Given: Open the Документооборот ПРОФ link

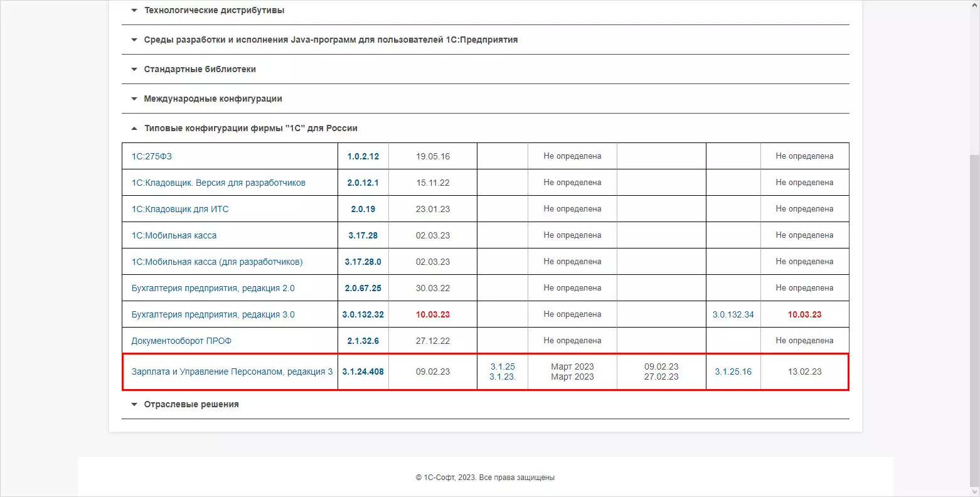Looking at the screenshot, I should (181, 341).
